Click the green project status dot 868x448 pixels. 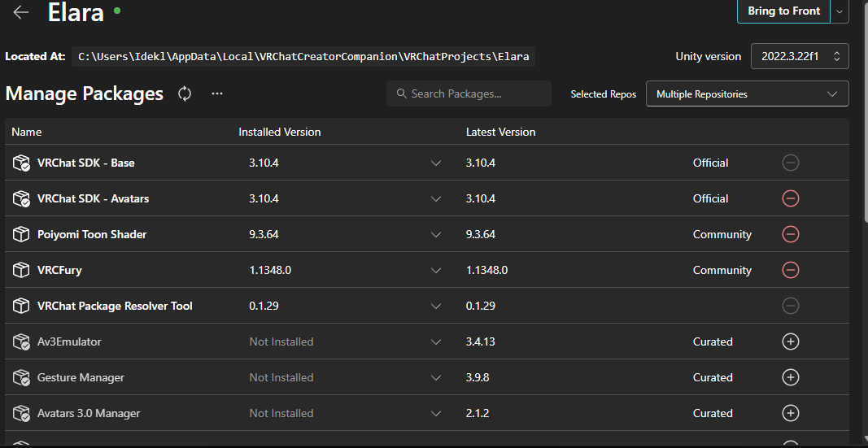click(117, 11)
